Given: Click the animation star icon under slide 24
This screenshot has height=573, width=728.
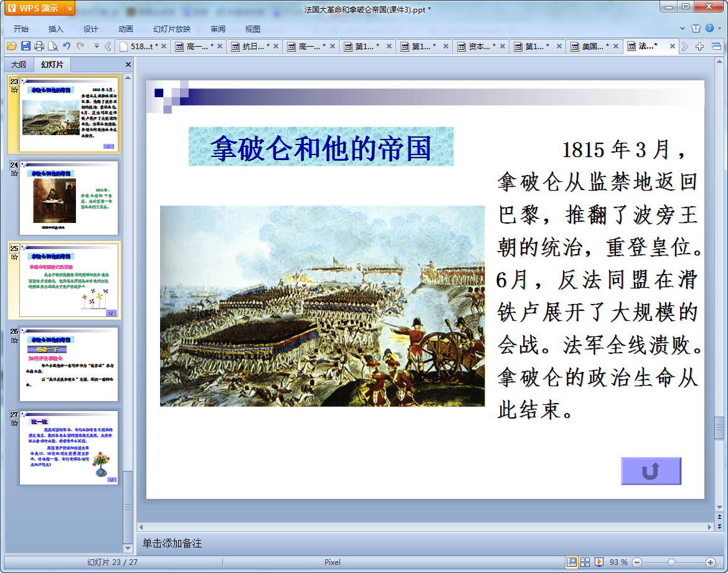Looking at the screenshot, I should click(14, 173).
